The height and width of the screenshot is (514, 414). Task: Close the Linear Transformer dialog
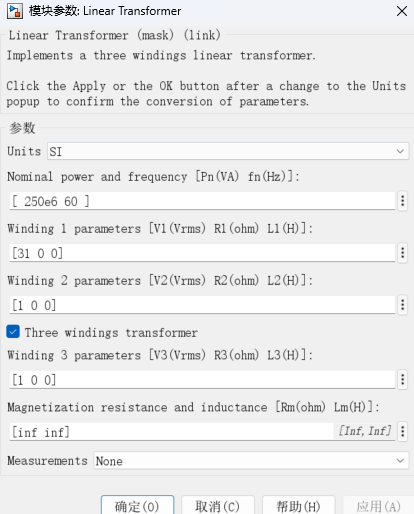coord(402,11)
